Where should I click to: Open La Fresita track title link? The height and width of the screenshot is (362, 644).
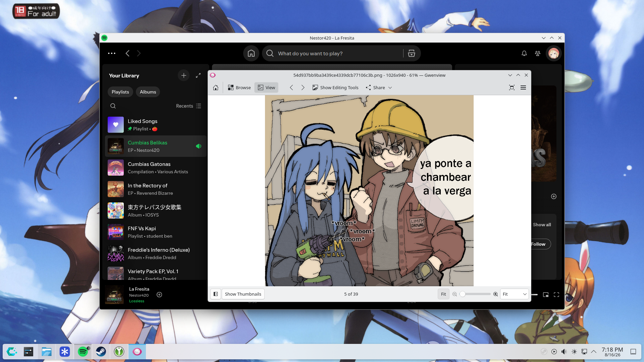click(139, 289)
